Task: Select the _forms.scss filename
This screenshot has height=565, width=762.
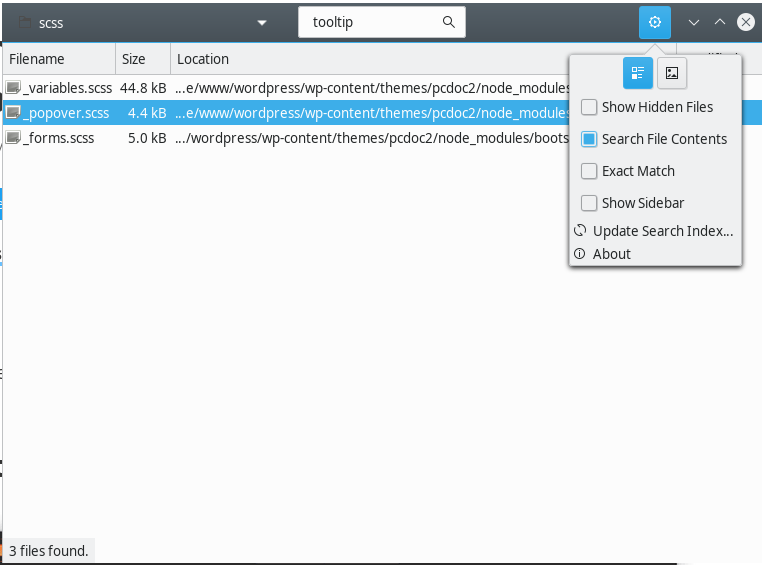Action: pyautogui.click(x=59, y=138)
